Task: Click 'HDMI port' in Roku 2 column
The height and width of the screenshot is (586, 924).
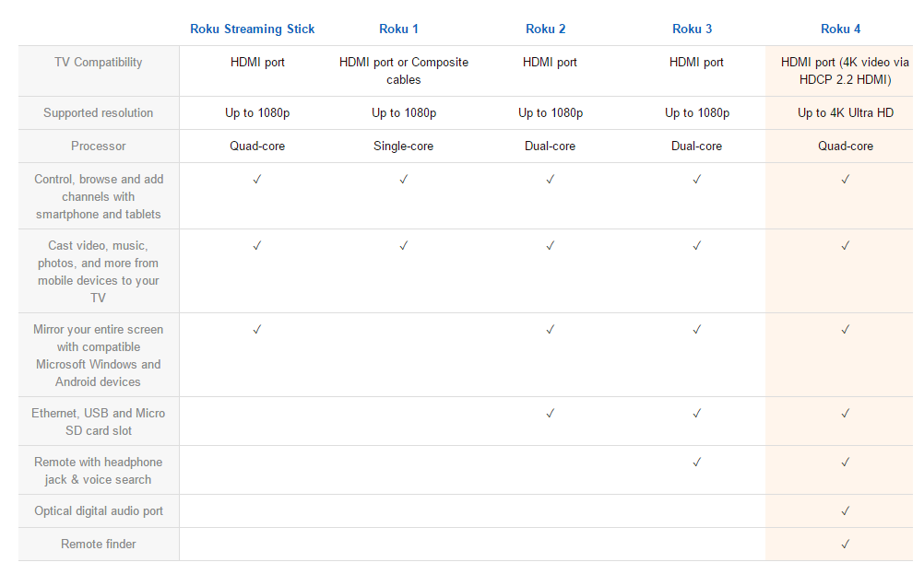Action: (550, 62)
